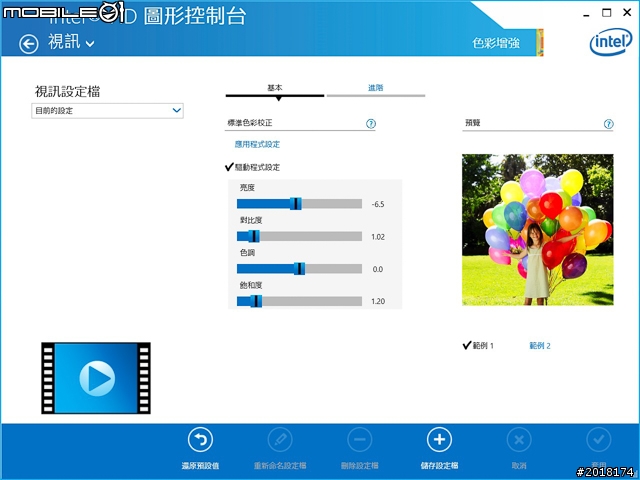Click the apply checkmark icon

point(598,440)
